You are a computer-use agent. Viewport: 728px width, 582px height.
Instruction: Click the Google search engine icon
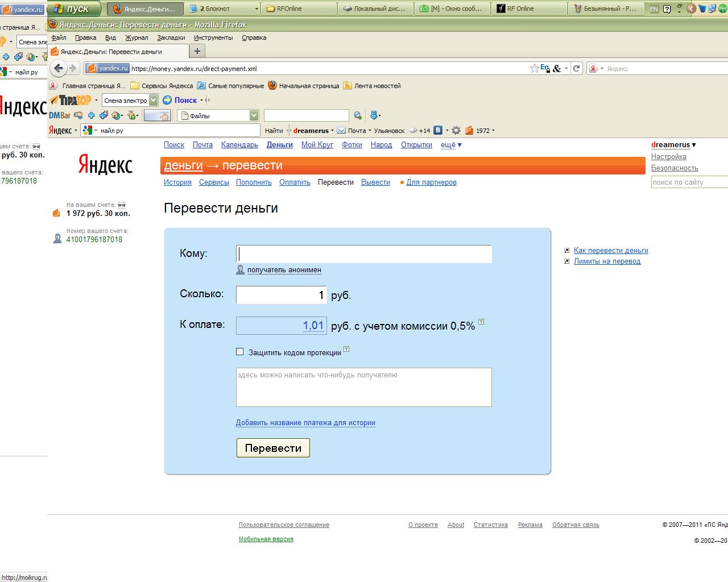tap(87, 130)
